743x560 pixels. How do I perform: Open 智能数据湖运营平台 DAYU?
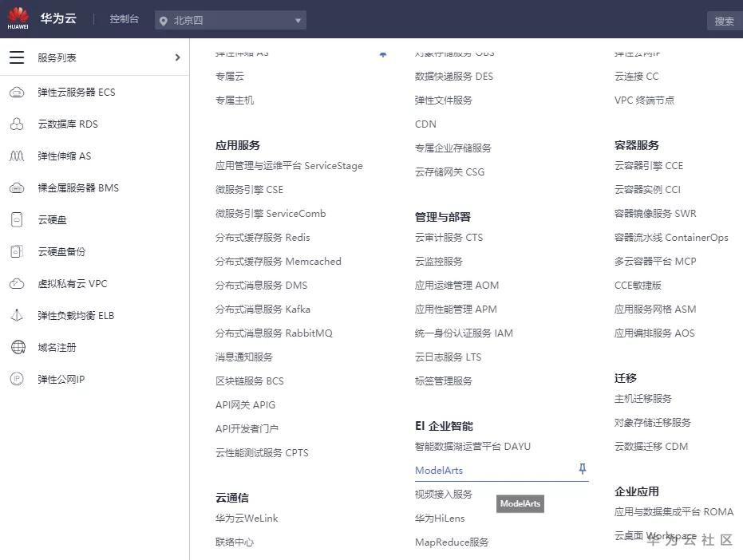click(473, 446)
